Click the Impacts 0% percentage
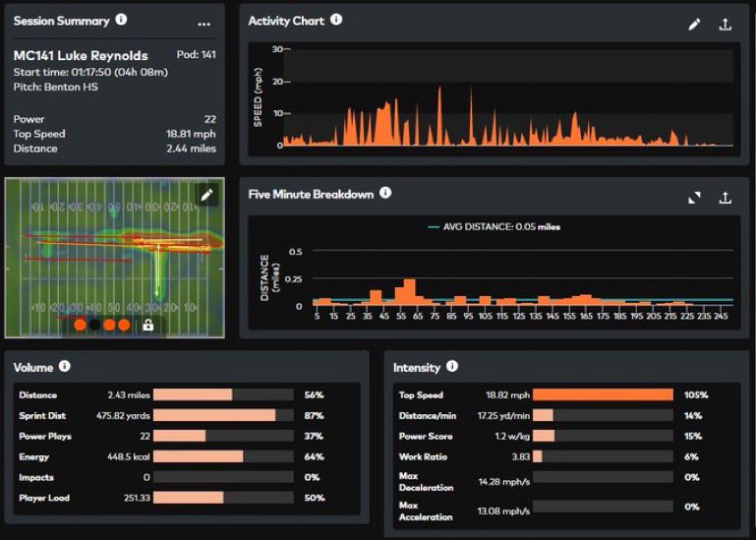756x540 pixels. click(312, 477)
